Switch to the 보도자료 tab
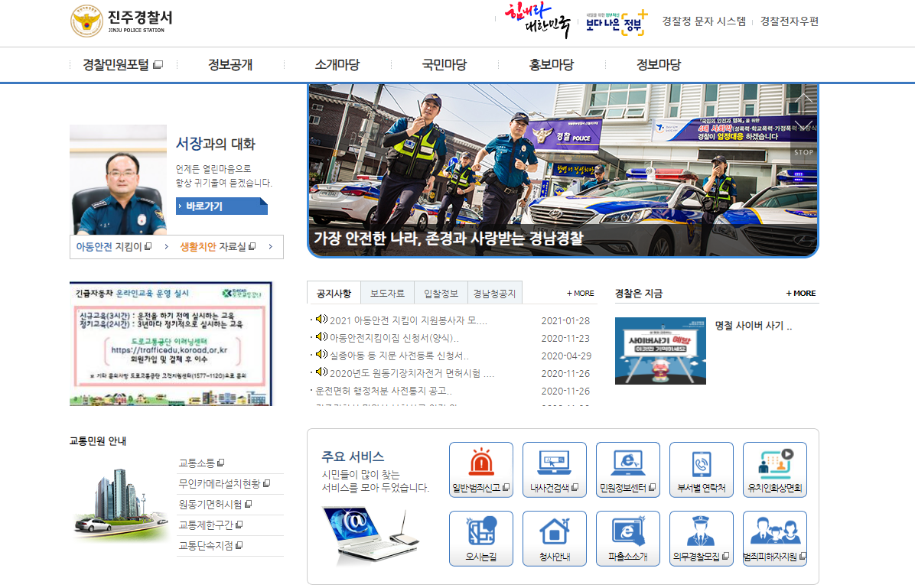 [387, 293]
